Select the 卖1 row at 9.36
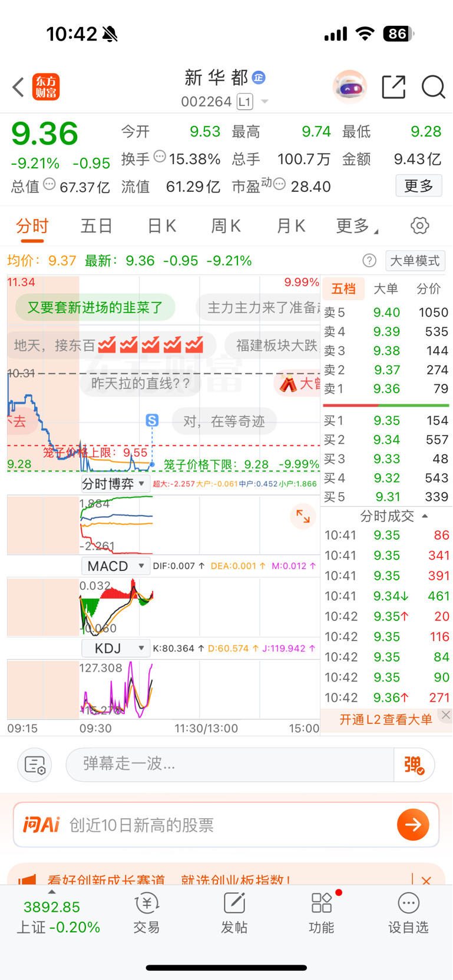453x980 pixels. tap(386, 388)
